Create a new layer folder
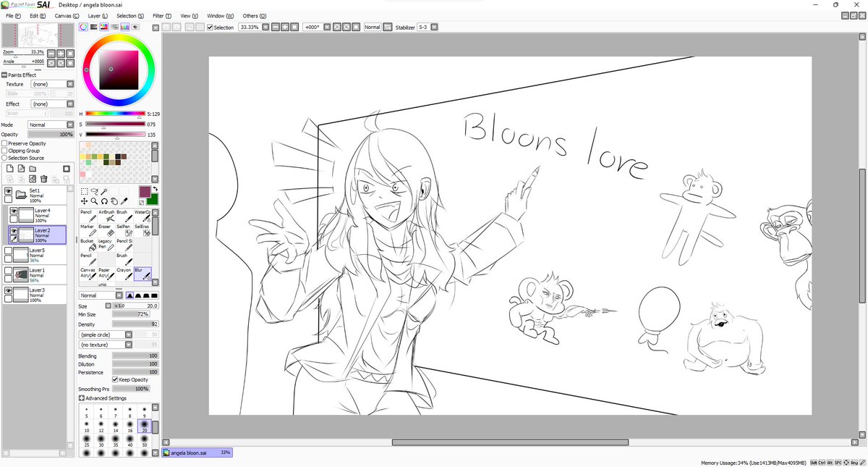 [33, 169]
